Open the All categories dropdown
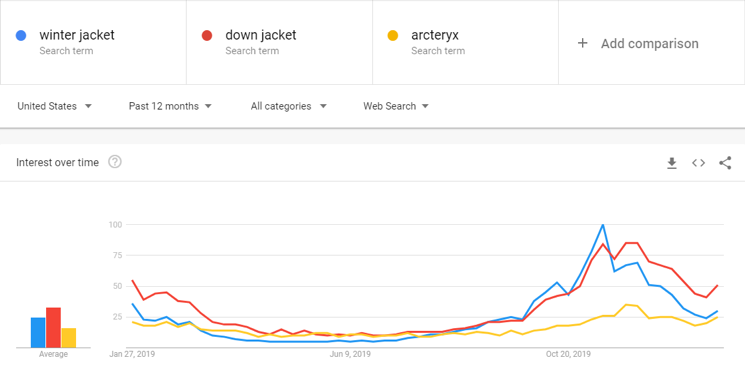 (289, 106)
